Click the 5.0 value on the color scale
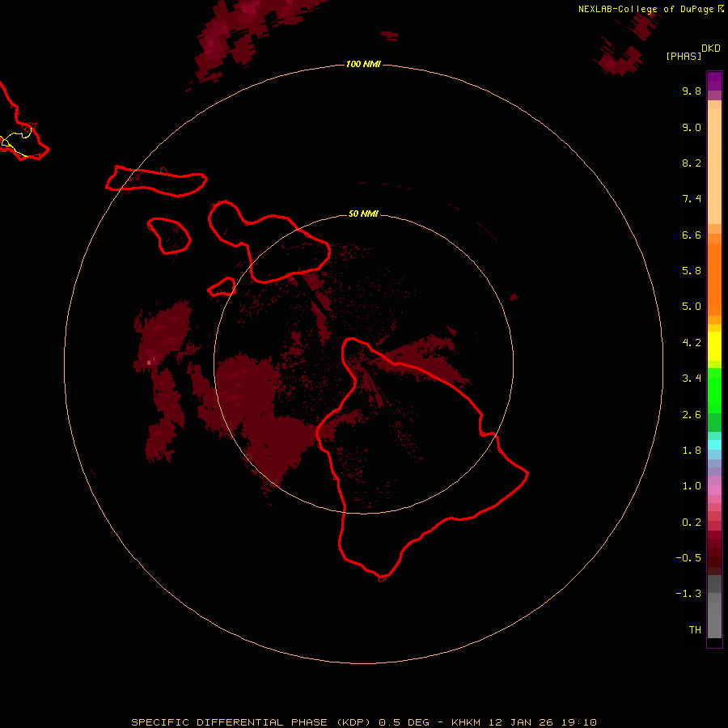 point(692,307)
